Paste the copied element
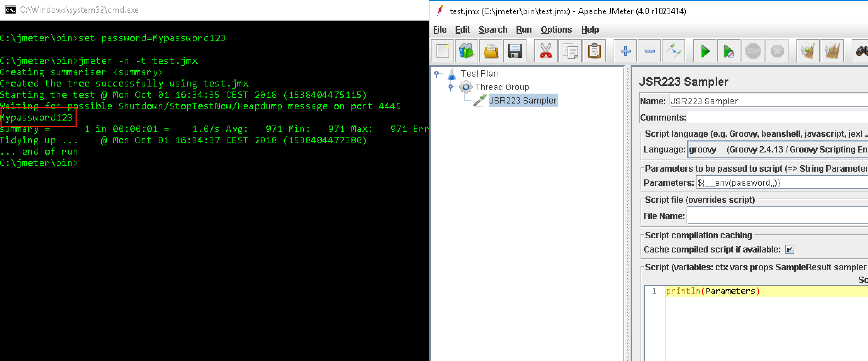The width and height of the screenshot is (868, 361). pos(595,51)
